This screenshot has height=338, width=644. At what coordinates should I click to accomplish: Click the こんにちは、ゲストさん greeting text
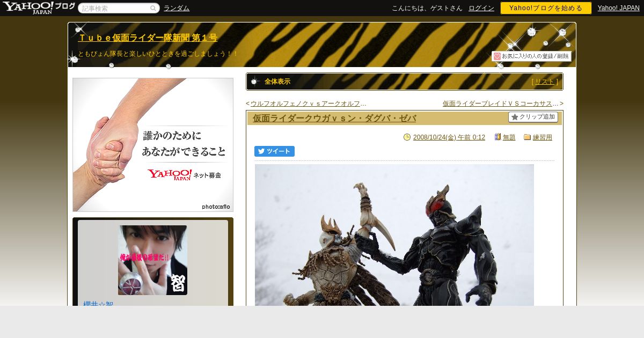[427, 8]
